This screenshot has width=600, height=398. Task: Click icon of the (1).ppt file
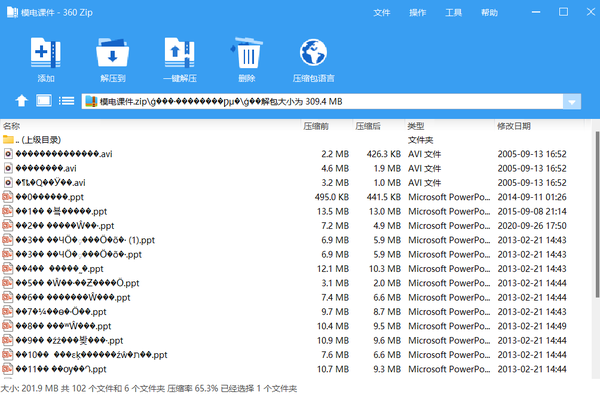point(8,240)
